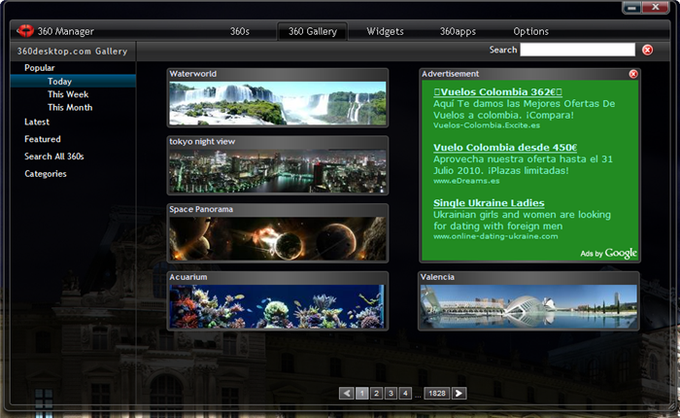Select This Month under Popular
Viewport: 680px width, 418px height.
(x=70, y=107)
